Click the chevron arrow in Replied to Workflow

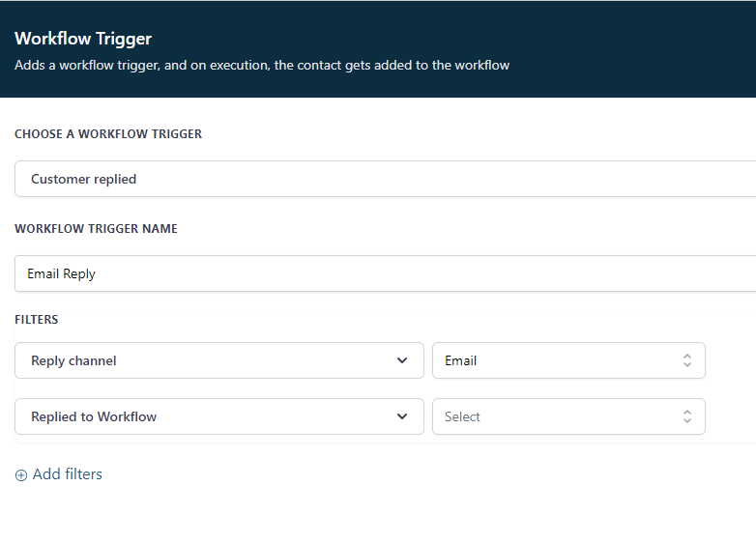tap(402, 416)
